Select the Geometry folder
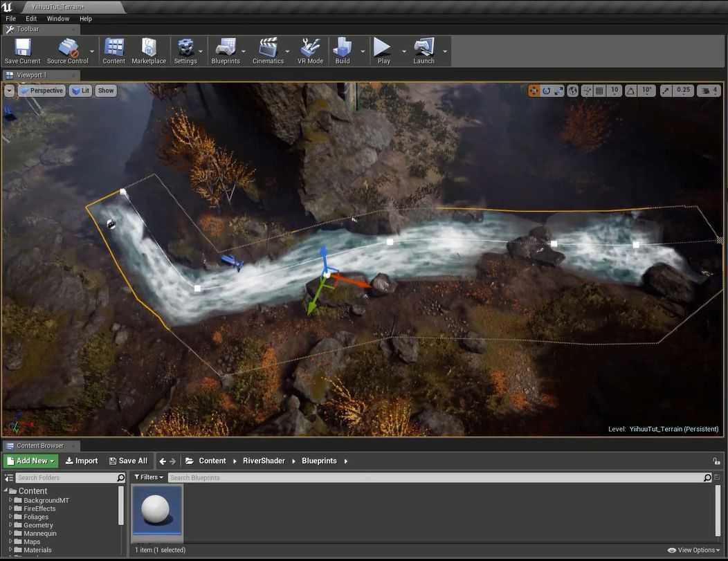The height and width of the screenshot is (561, 728). pos(38,525)
